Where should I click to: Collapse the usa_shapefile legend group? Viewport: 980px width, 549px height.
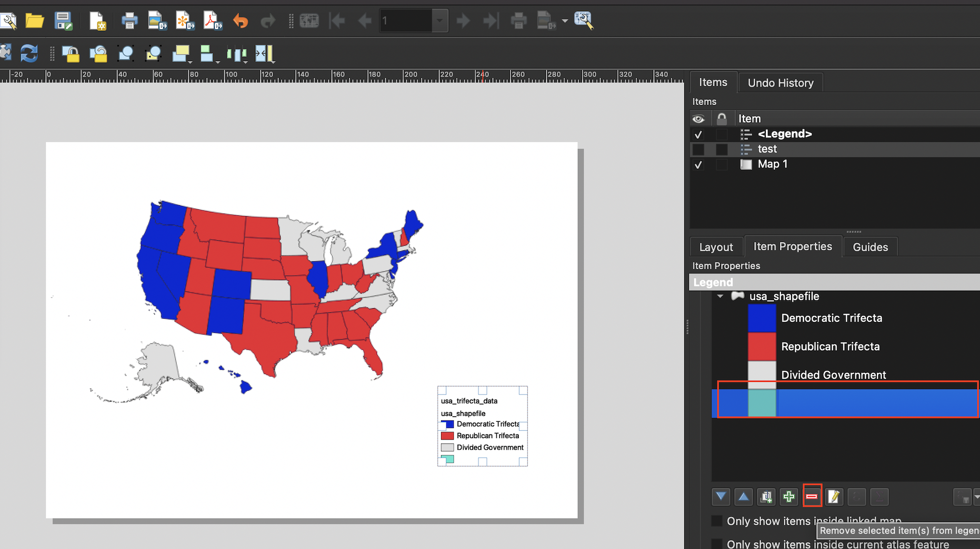[720, 297]
